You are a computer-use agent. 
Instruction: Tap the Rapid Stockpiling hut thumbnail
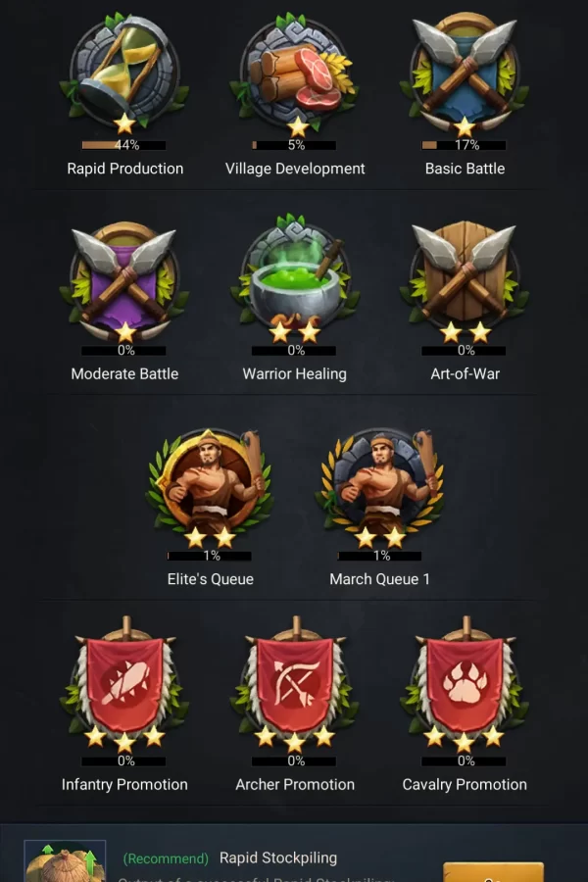(x=65, y=861)
